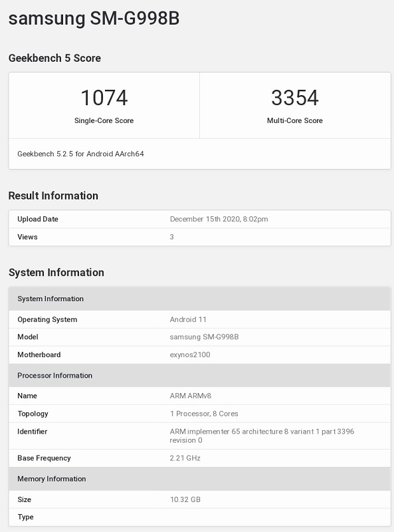Click the Multi-Core Score label

click(295, 120)
